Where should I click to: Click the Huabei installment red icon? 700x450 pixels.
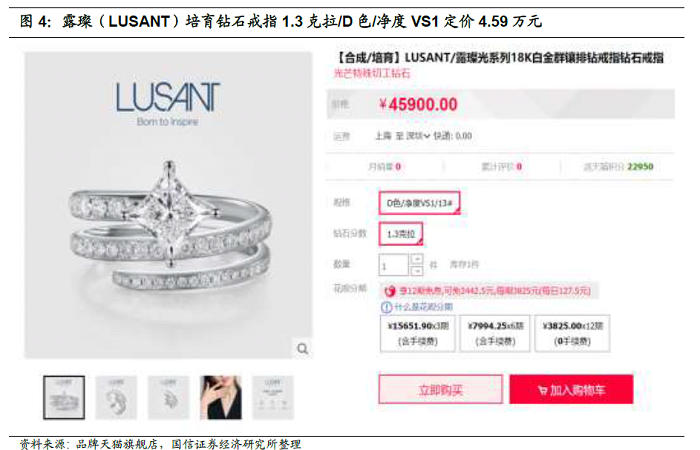tap(390, 292)
